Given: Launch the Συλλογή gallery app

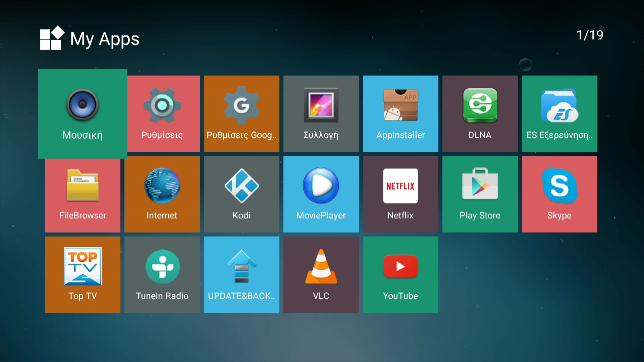Looking at the screenshot, I should [x=321, y=114].
